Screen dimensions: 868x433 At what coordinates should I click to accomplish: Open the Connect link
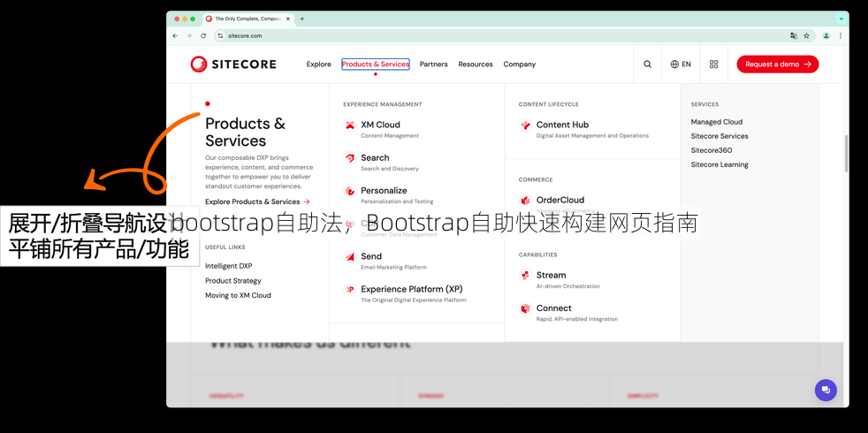tap(553, 308)
